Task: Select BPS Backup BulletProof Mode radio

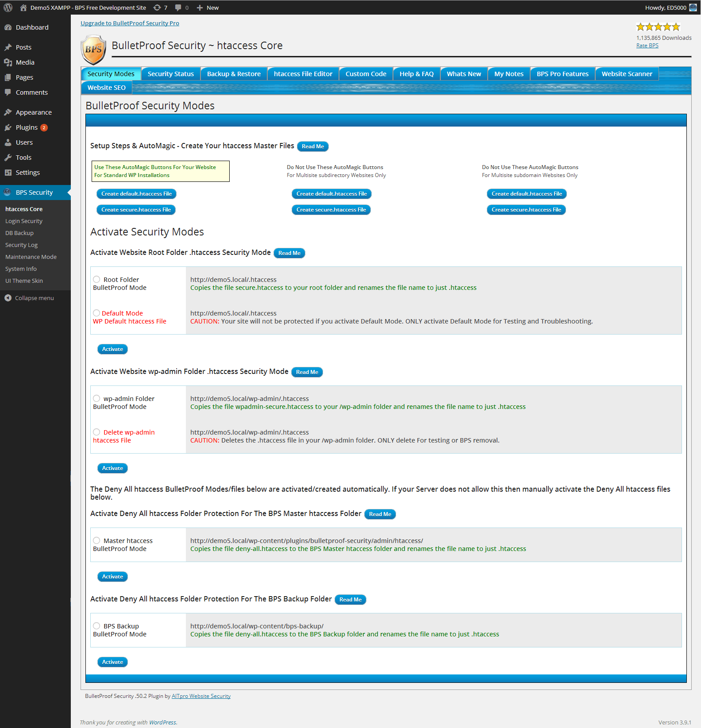Action: (96, 626)
